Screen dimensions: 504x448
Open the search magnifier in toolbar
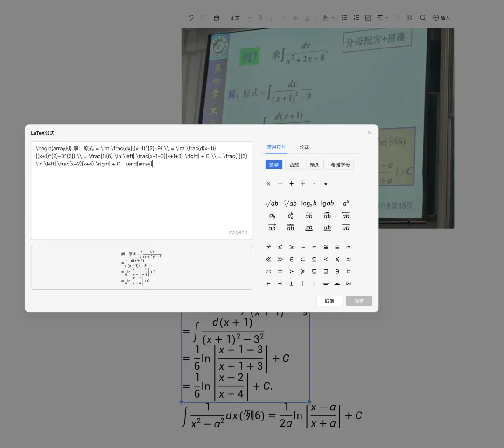pos(423,18)
